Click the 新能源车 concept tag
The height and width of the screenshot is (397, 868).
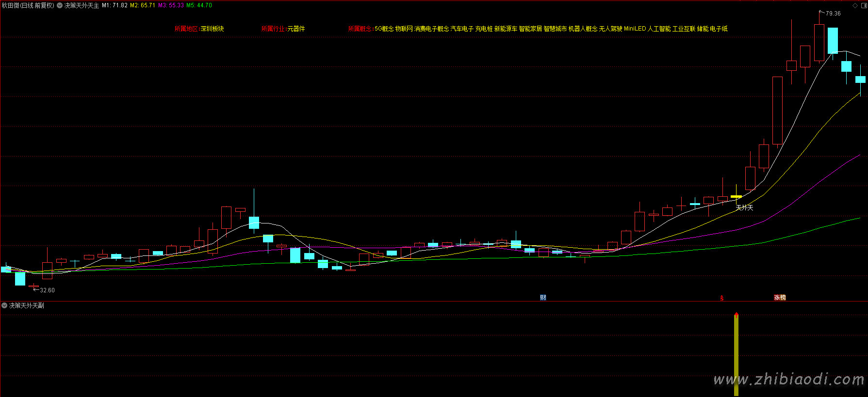point(506,29)
